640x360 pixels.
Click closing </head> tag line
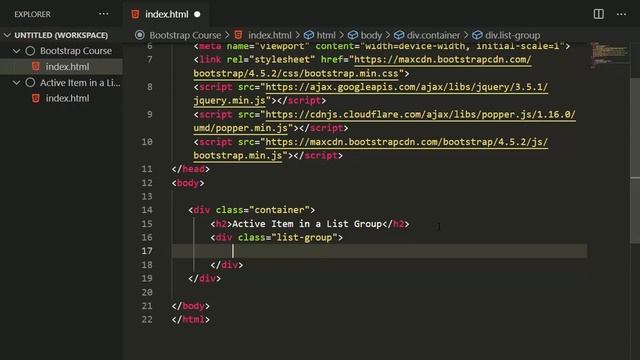point(191,169)
